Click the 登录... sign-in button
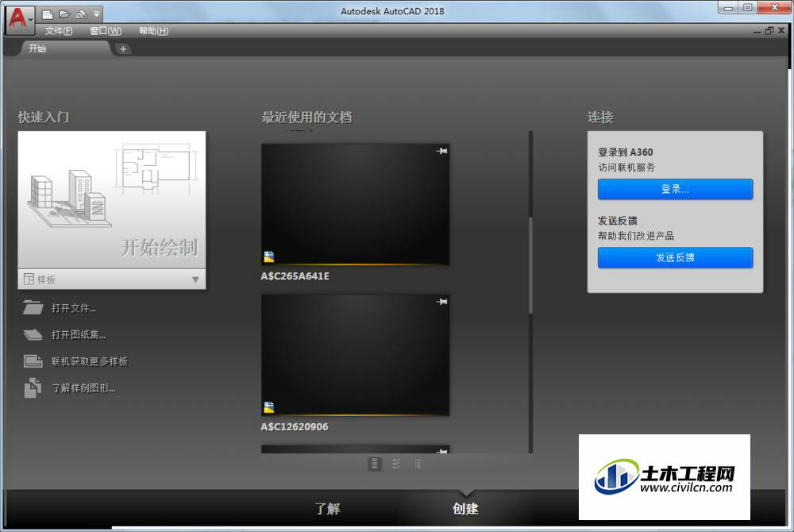 pyautogui.click(x=675, y=189)
